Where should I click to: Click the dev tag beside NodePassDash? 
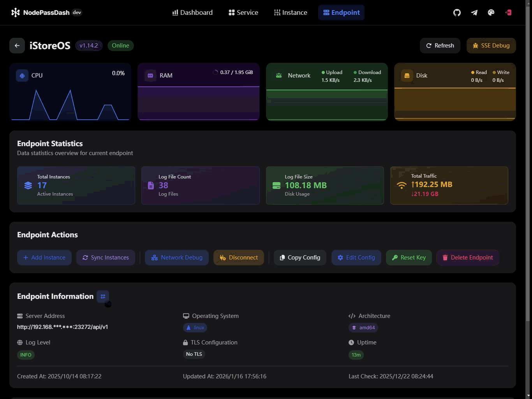coord(77,12)
